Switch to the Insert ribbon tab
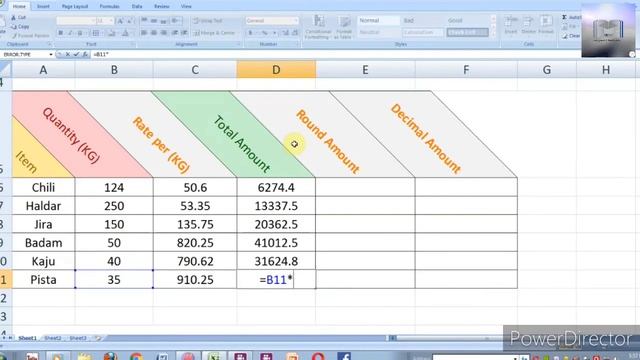Image resolution: width=640 pixels, height=360 pixels. (43, 7)
